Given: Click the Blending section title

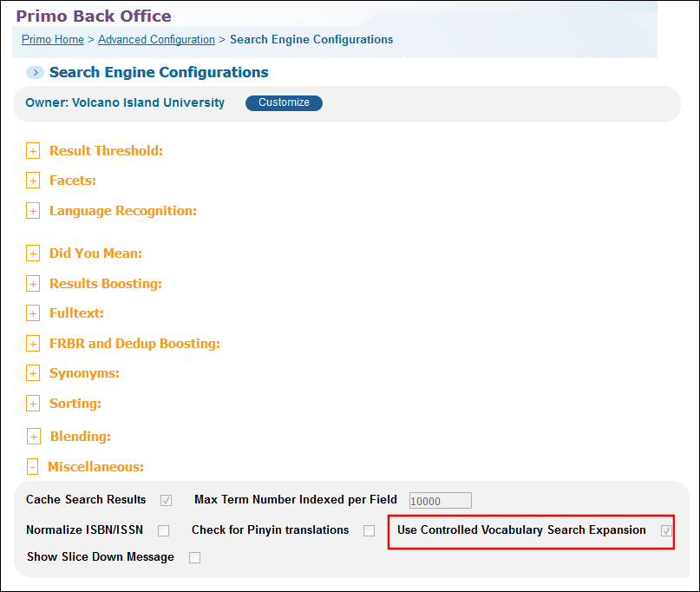Looking at the screenshot, I should point(81,437).
